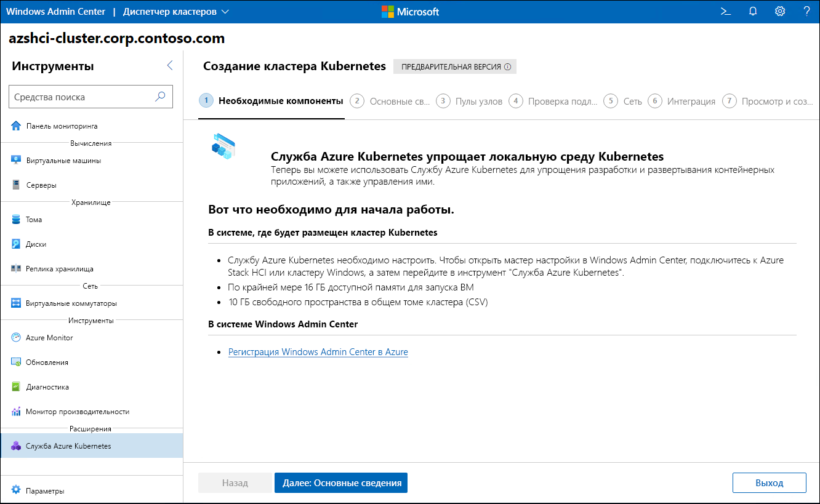Click Далее: Основные сведения button

tap(341, 483)
